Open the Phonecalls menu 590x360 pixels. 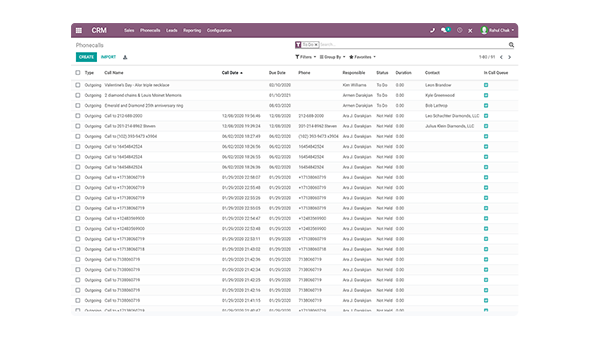[150, 30]
